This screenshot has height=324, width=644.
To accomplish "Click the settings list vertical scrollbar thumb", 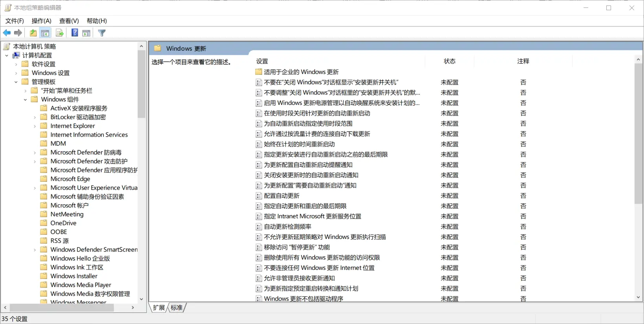I will [x=638, y=134].
